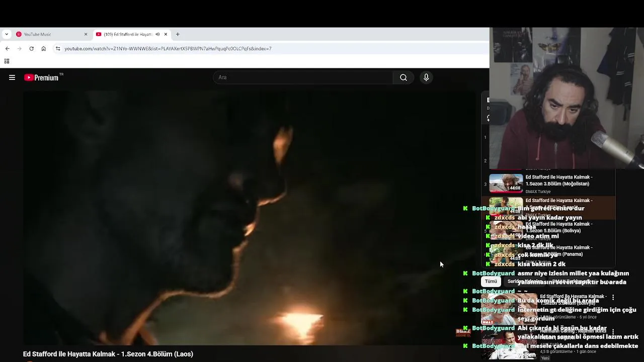This screenshot has width=644, height=362.
Task: Close the YouTube Music tab
Action: (86, 34)
